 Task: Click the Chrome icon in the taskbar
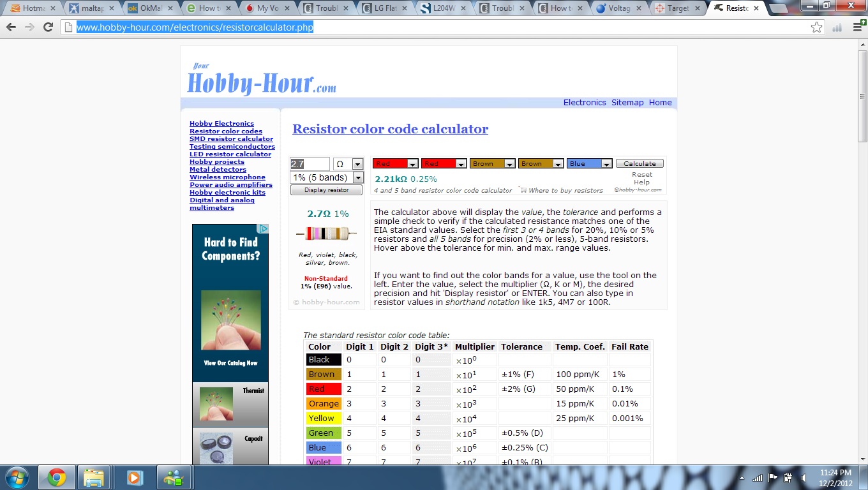(x=57, y=477)
